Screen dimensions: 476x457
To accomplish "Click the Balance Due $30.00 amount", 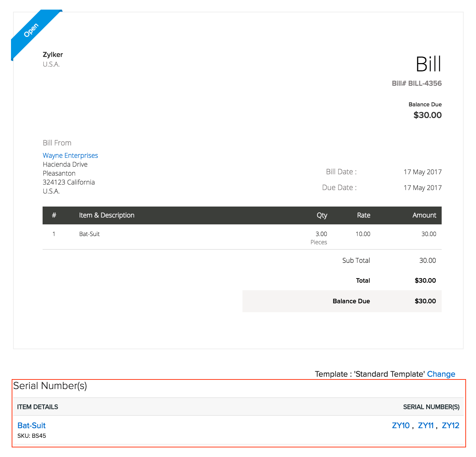I will (427, 115).
